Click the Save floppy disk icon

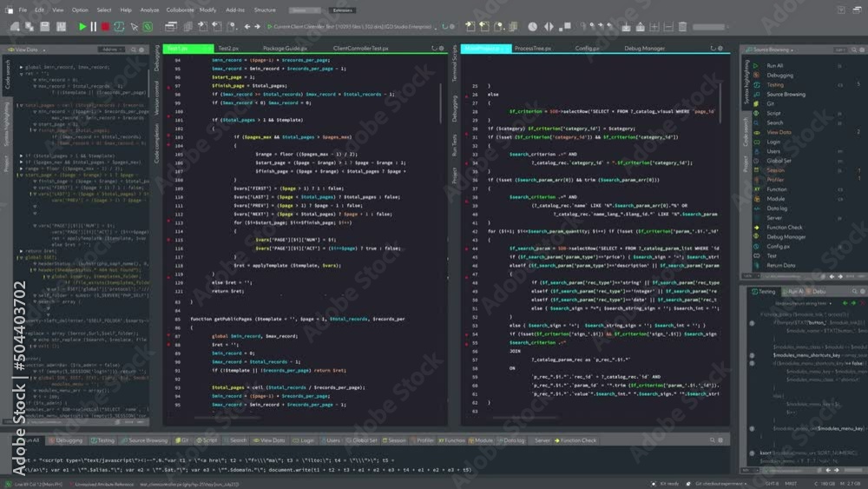click(x=45, y=26)
